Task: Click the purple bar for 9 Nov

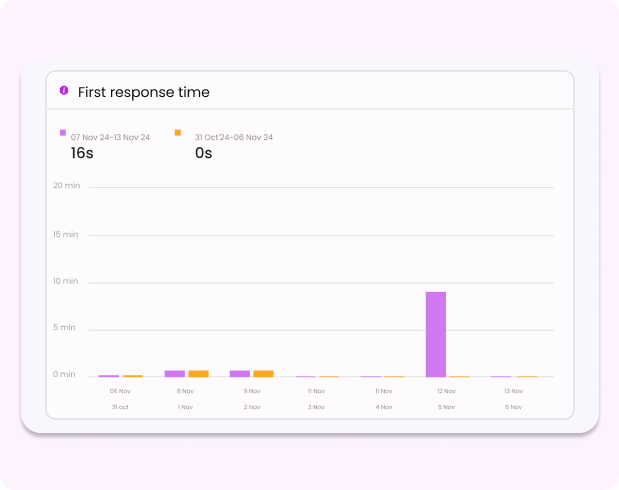Action: pos(240,373)
